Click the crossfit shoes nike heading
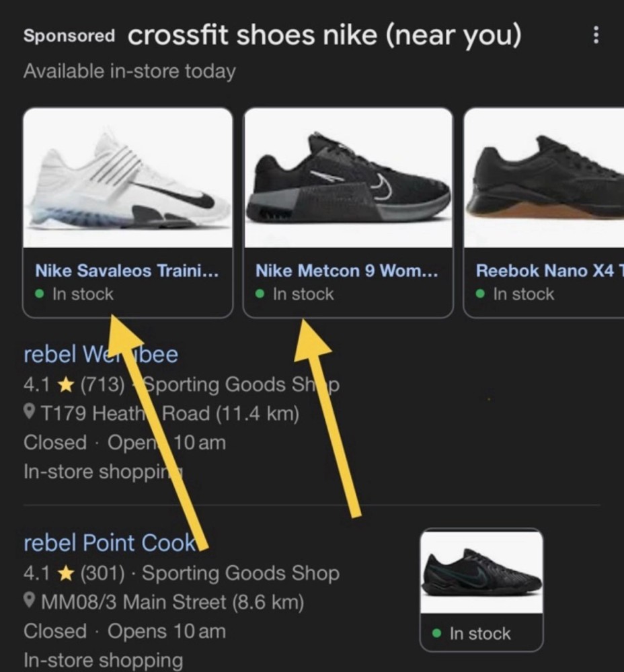This screenshot has height=672, width=624. click(x=324, y=36)
